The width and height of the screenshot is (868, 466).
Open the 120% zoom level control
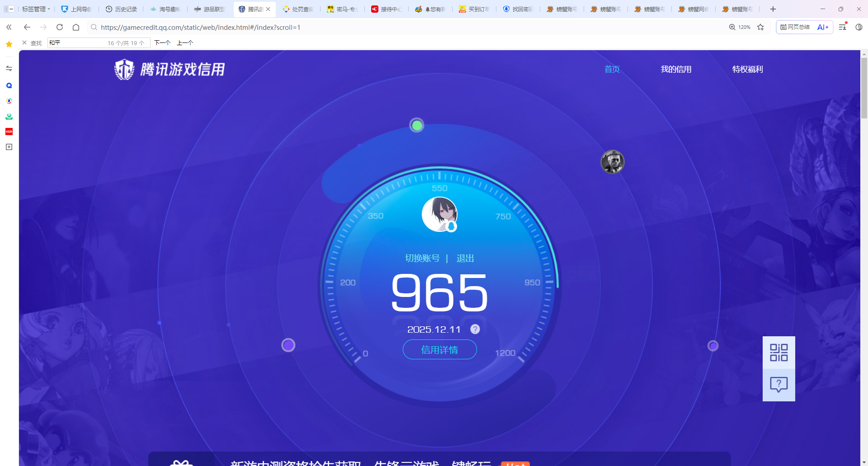point(740,27)
